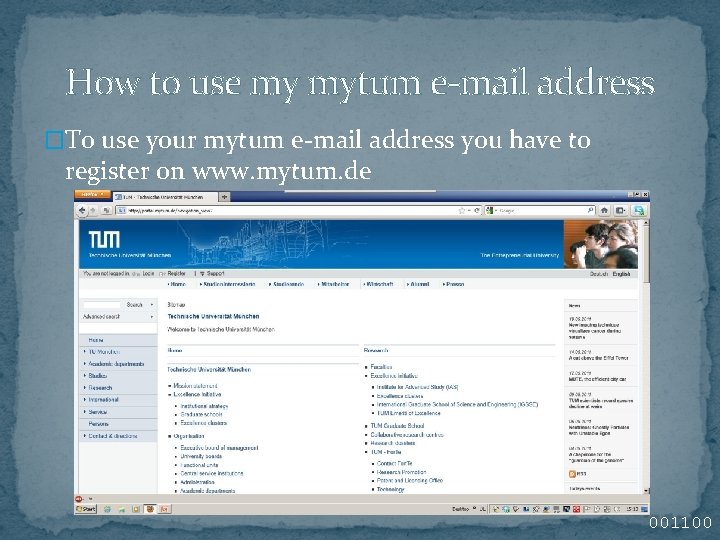Click the TUM logo in banner

click(104, 239)
